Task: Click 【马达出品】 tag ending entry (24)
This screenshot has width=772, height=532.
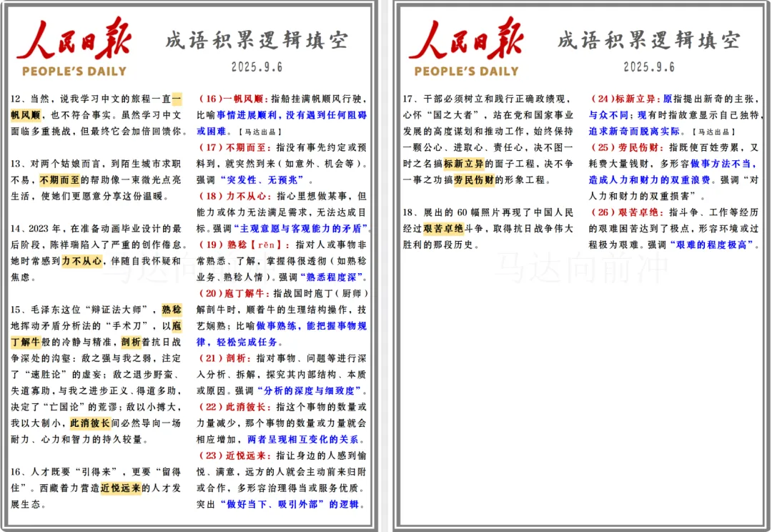Action: [x=713, y=132]
